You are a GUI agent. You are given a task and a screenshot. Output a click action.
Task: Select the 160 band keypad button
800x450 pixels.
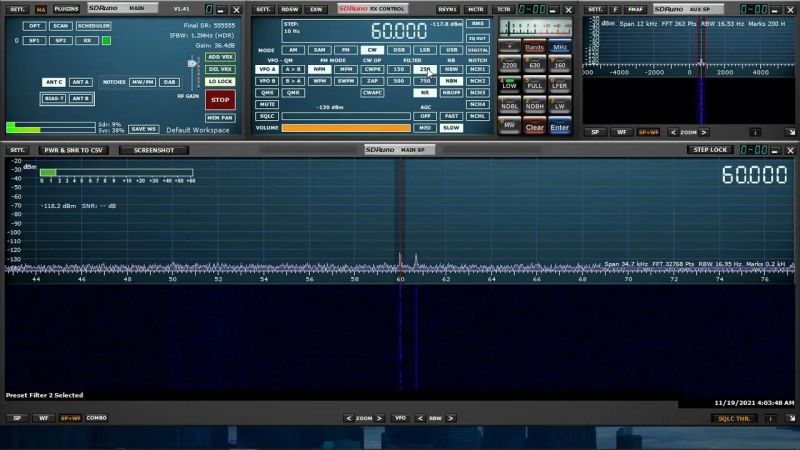pos(560,64)
